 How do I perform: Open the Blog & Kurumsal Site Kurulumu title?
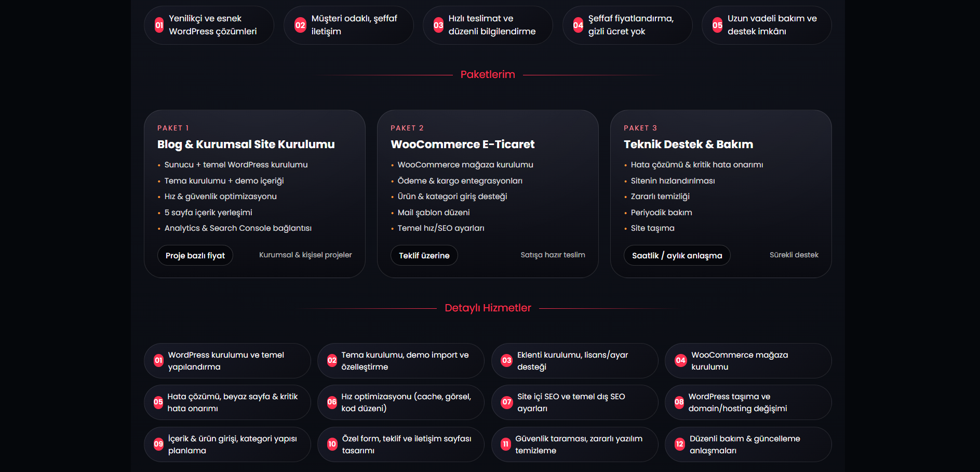click(246, 145)
